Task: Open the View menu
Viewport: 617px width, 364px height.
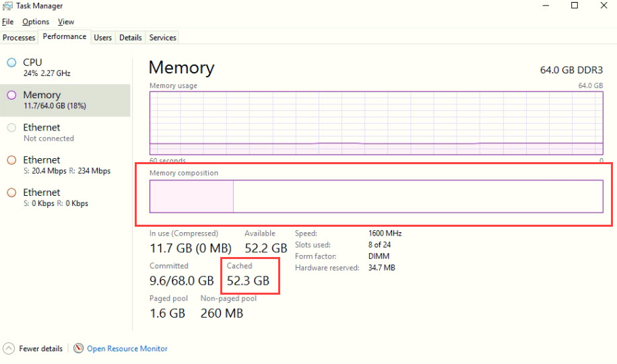Action: [65, 22]
